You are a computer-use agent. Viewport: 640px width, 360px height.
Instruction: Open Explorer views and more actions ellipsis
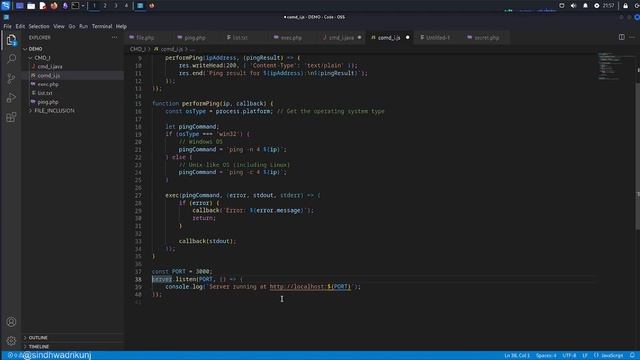pos(114,37)
